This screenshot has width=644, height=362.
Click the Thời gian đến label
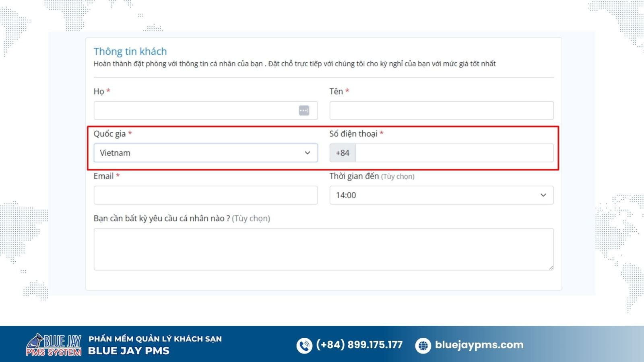tap(354, 176)
